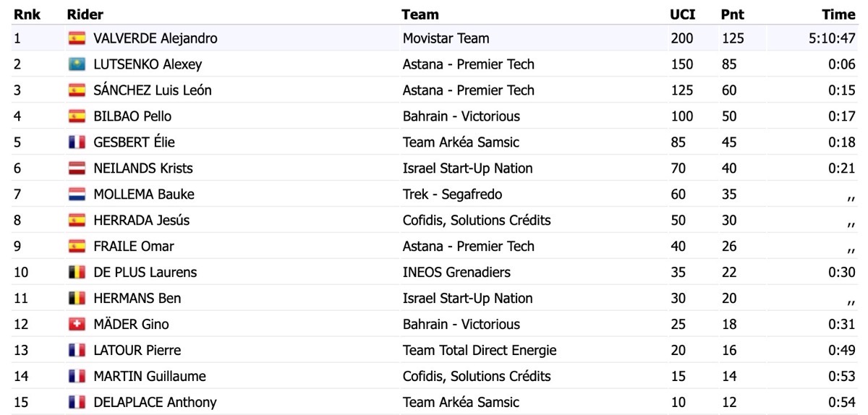Click the French flag next to DELAPLACE Anthony
868x415 pixels.
(x=77, y=403)
